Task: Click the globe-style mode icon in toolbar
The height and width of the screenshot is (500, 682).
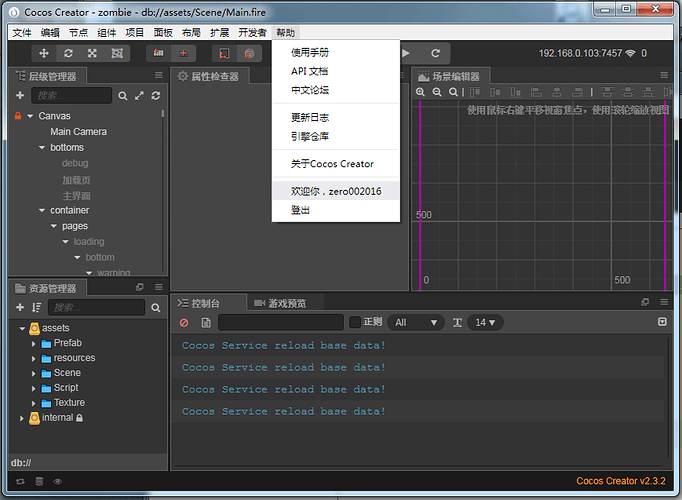Action: click(x=249, y=53)
